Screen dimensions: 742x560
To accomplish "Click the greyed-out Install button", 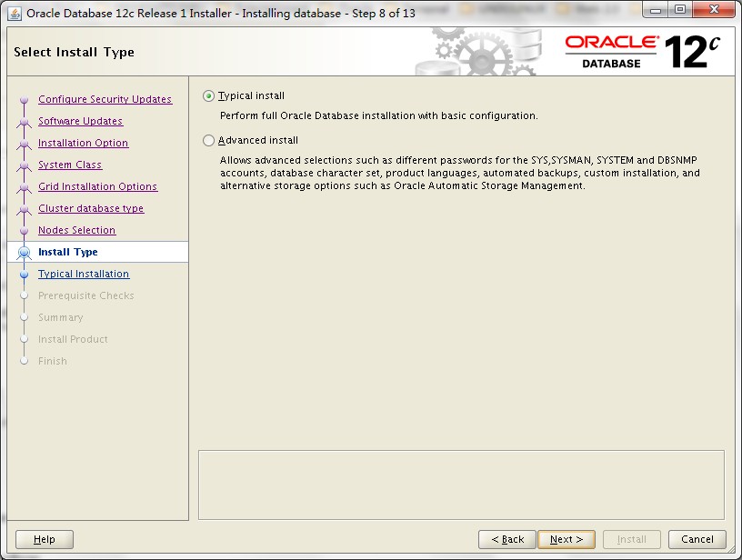I will (632, 539).
